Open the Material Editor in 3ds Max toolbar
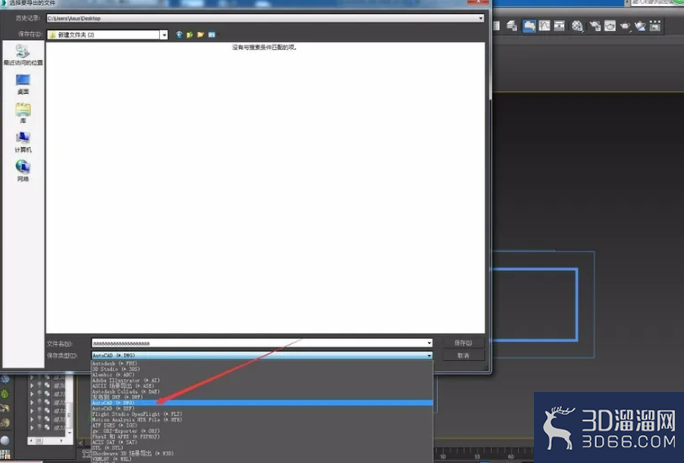 pyautogui.click(x=577, y=26)
